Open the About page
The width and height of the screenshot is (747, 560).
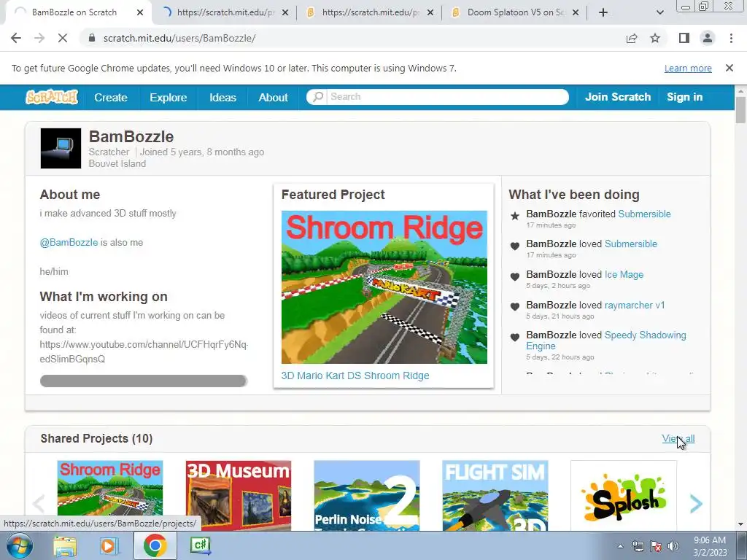(x=273, y=97)
